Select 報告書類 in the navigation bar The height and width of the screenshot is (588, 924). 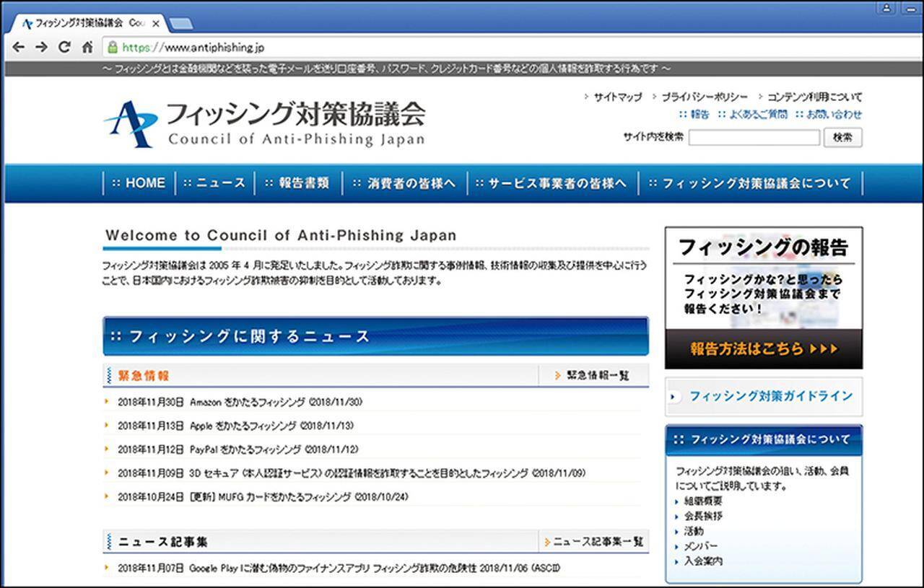click(297, 183)
